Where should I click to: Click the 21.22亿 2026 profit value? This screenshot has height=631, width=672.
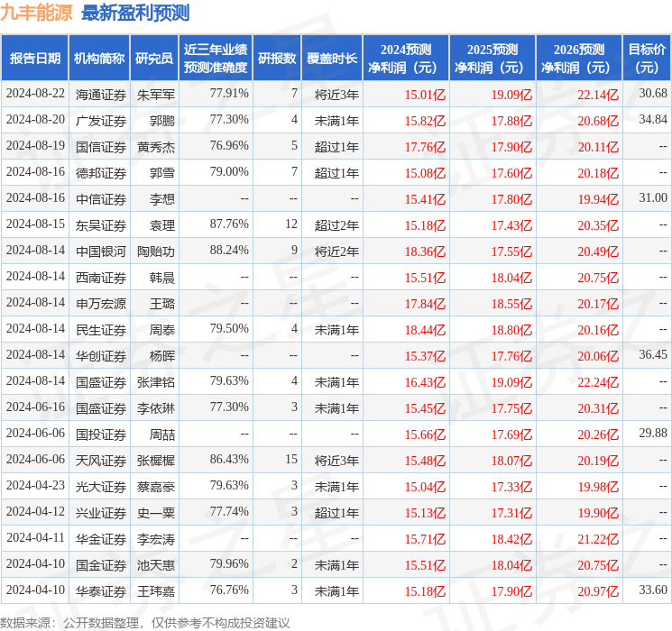(x=598, y=539)
